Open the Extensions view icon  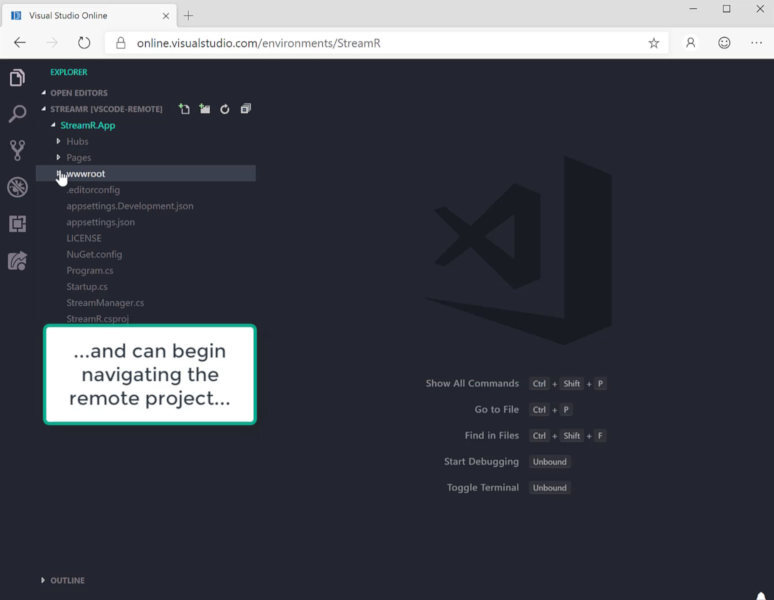[17, 224]
